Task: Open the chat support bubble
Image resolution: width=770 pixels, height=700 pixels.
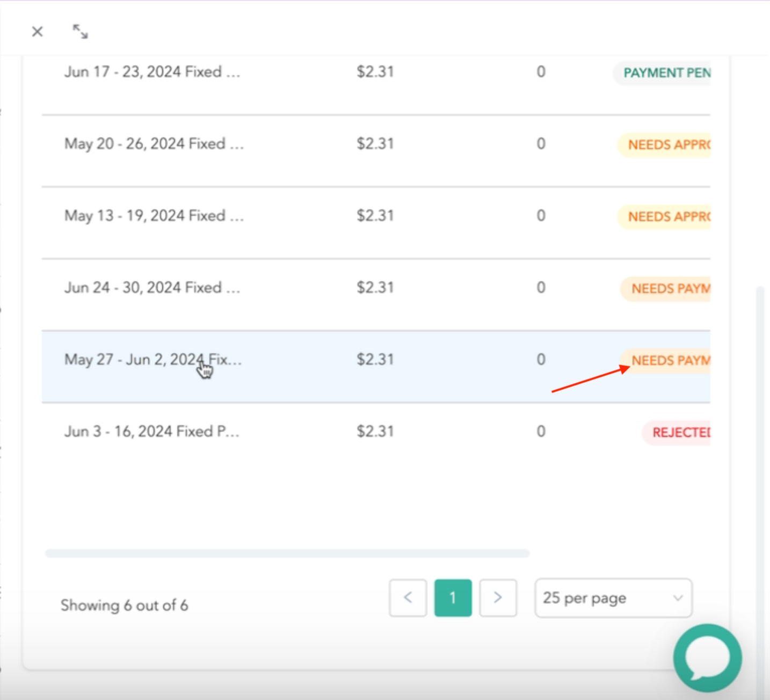Action: [707, 658]
